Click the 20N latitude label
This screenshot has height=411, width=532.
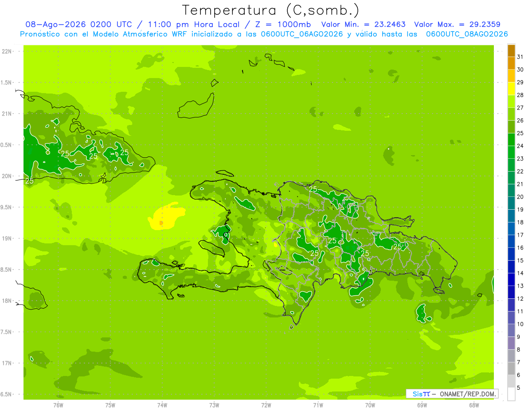8,176
